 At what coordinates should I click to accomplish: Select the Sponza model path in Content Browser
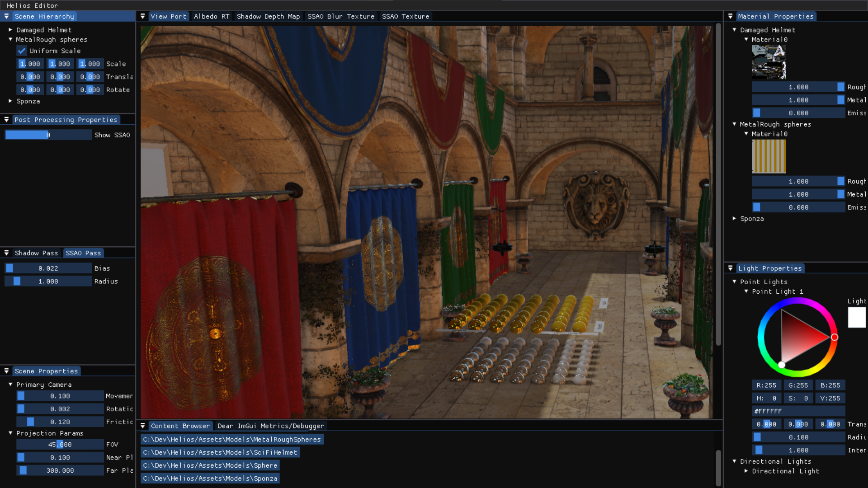point(210,479)
